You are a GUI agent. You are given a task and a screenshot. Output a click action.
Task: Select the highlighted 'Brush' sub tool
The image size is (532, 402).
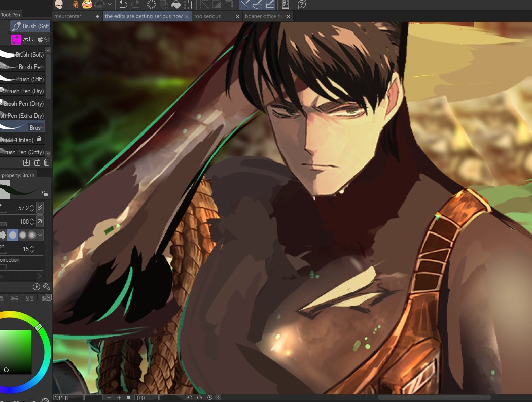click(x=22, y=127)
